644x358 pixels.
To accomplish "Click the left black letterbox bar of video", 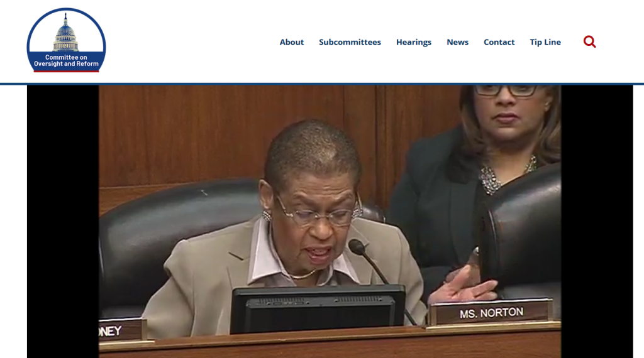I will [x=63, y=220].
